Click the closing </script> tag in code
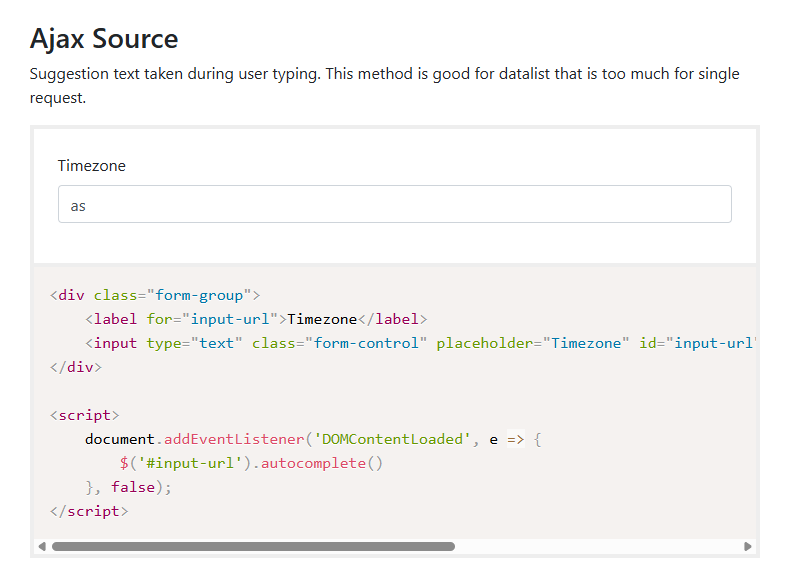Screen dimensions: 799x573 (x=88, y=511)
